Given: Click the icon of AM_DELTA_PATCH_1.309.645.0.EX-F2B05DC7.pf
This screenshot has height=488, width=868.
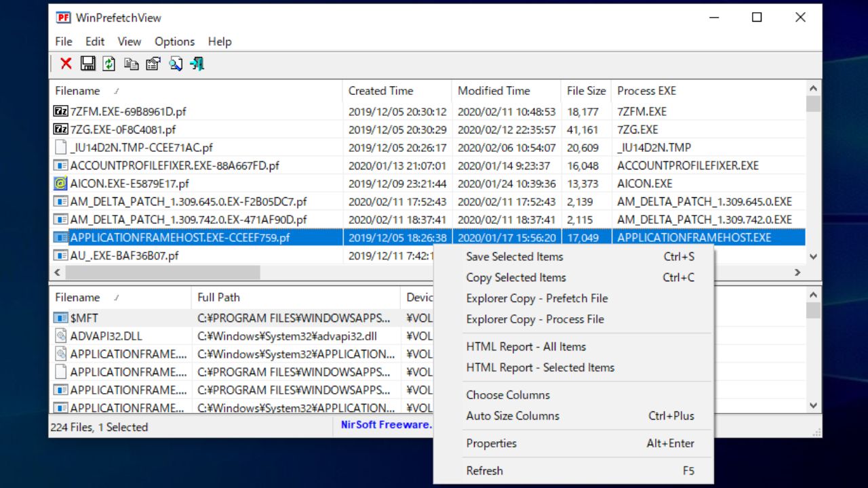Looking at the screenshot, I should coord(61,201).
